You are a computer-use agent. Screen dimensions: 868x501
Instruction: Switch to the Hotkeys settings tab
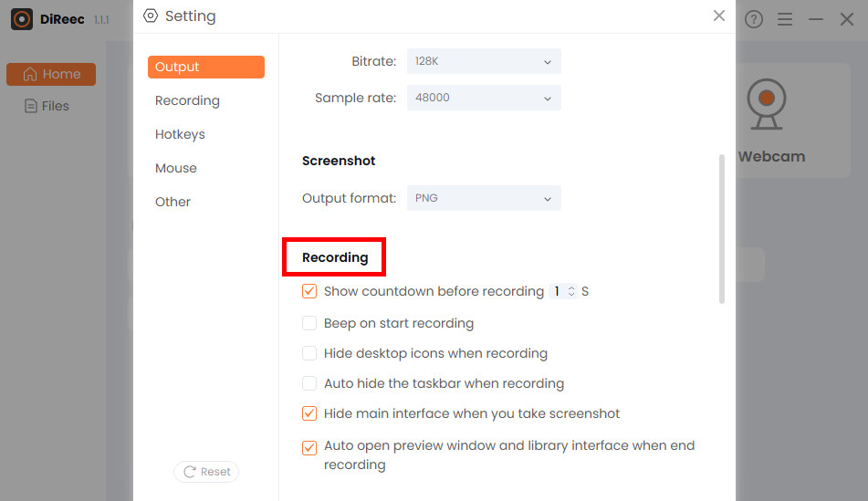180,134
